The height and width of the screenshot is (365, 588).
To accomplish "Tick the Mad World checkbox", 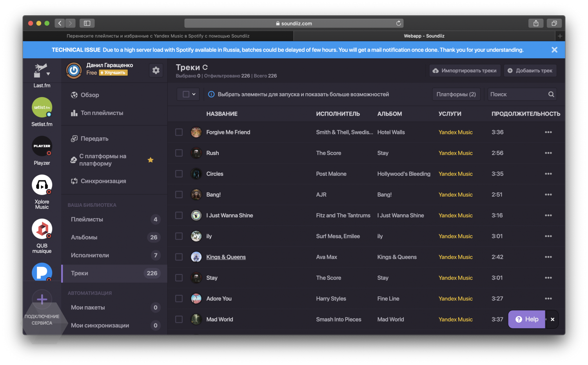I will click(179, 319).
